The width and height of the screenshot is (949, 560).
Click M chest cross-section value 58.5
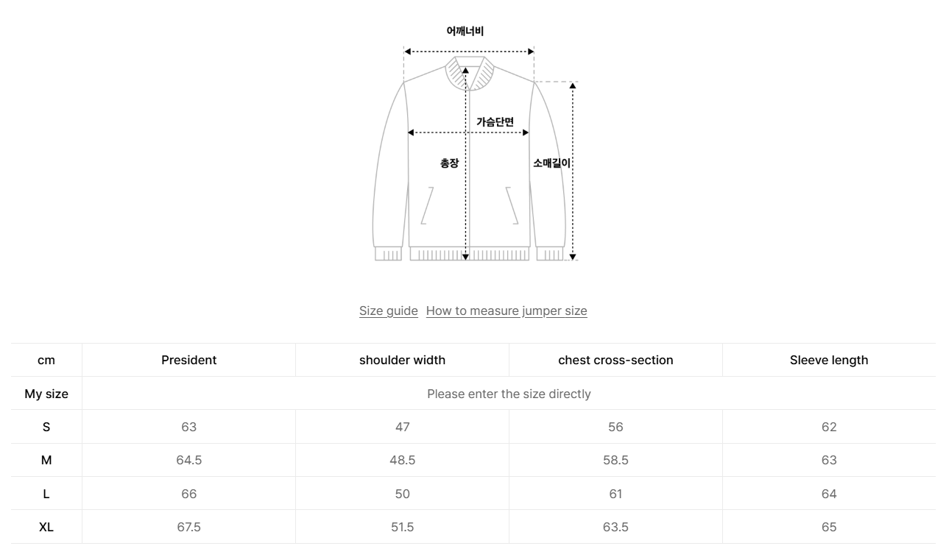point(615,460)
